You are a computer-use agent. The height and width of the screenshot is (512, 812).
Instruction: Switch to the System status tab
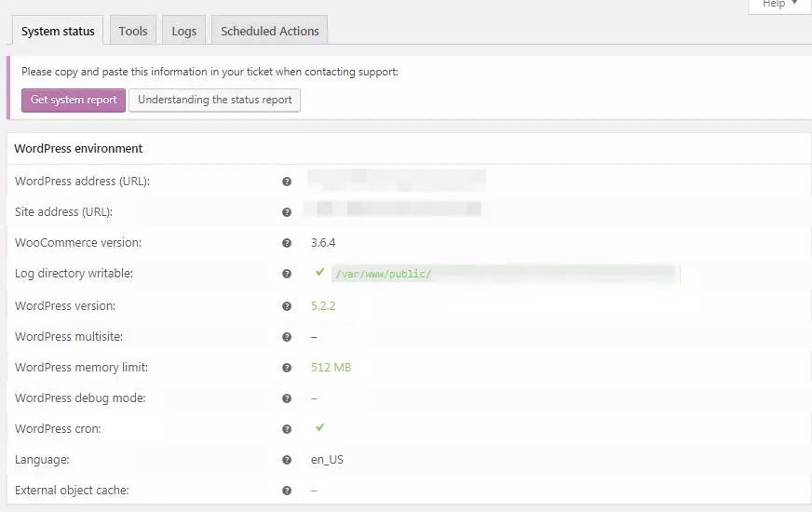pos(58,31)
